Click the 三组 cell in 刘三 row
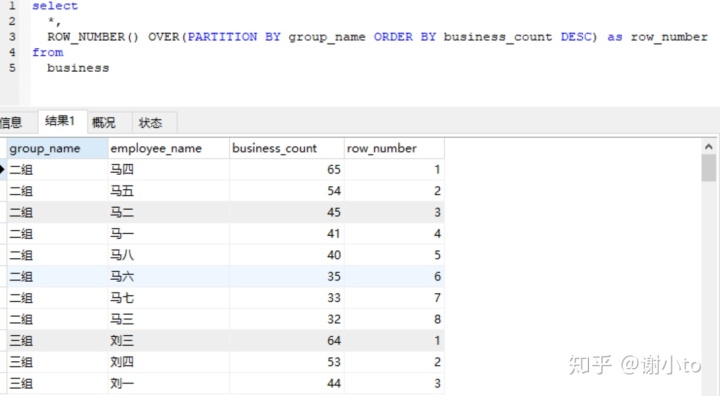This screenshot has height=396, width=720. (x=57, y=340)
